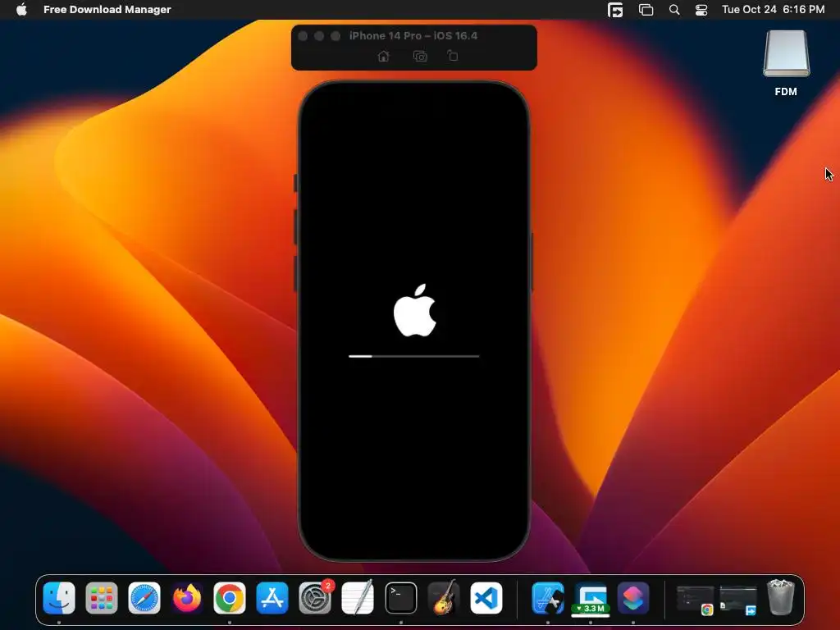840x630 pixels.
Task: Launch GarageBand from the Dock
Action: pos(444,598)
